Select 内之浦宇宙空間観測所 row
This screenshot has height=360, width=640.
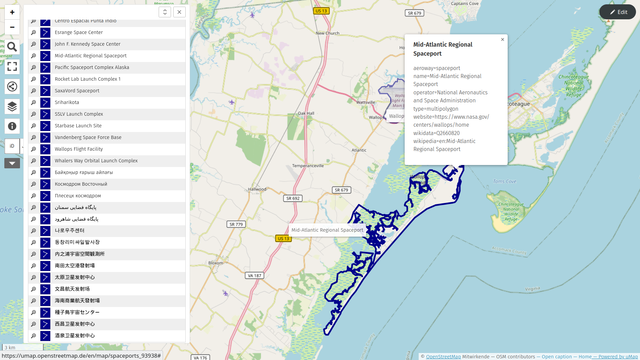coord(107,254)
